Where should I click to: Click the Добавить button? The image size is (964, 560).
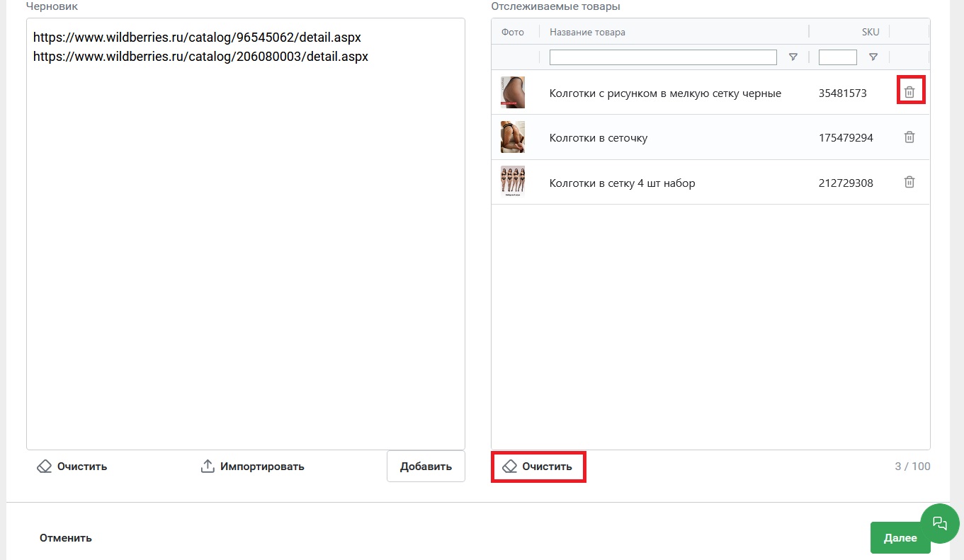(x=426, y=467)
